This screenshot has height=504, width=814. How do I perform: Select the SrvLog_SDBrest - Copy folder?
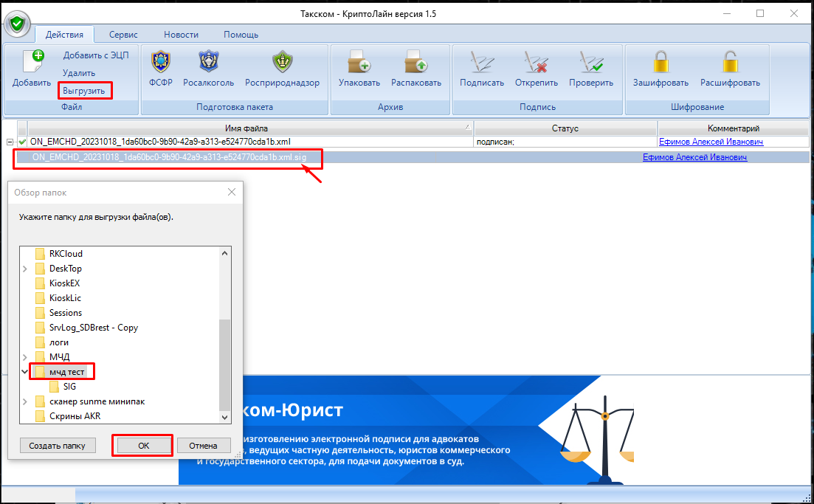pos(94,328)
